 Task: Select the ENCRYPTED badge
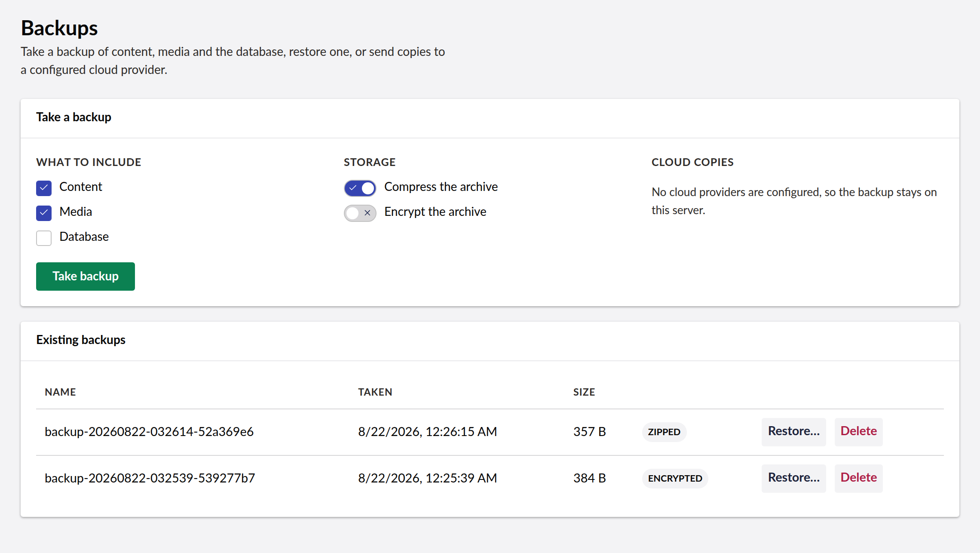[x=675, y=478]
